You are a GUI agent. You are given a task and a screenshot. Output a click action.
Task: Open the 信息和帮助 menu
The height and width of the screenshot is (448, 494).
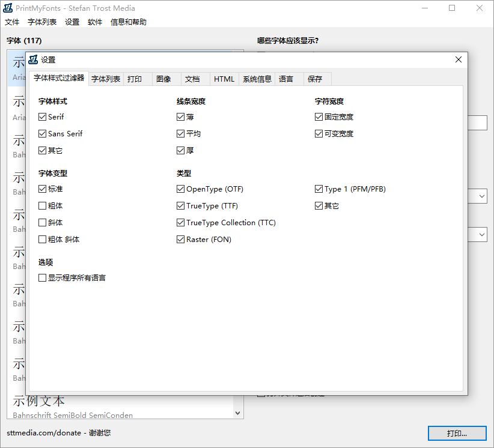(128, 22)
